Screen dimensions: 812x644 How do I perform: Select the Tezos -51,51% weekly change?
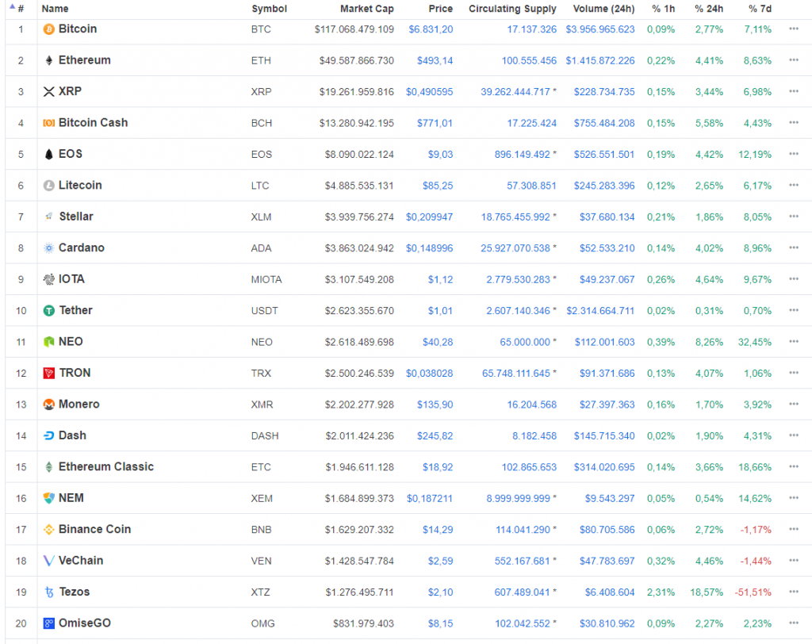click(753, 592)
